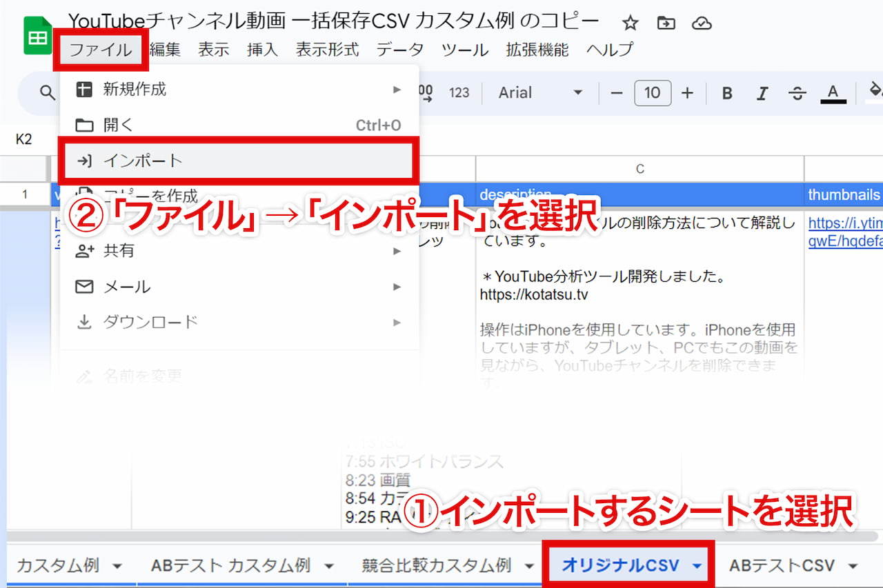This screenshot has width=883, height=588.
Task: Open the ファイル menu
Action: tap(101, 50)
